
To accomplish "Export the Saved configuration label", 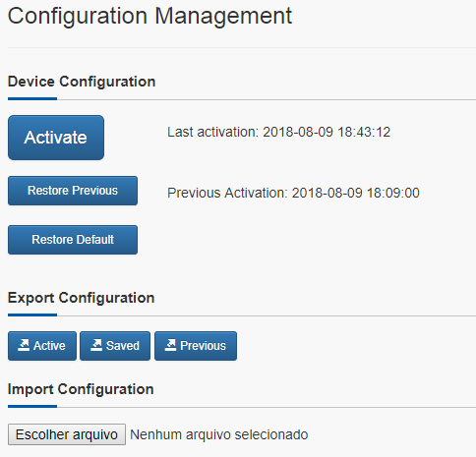I will tap(123, 346).
